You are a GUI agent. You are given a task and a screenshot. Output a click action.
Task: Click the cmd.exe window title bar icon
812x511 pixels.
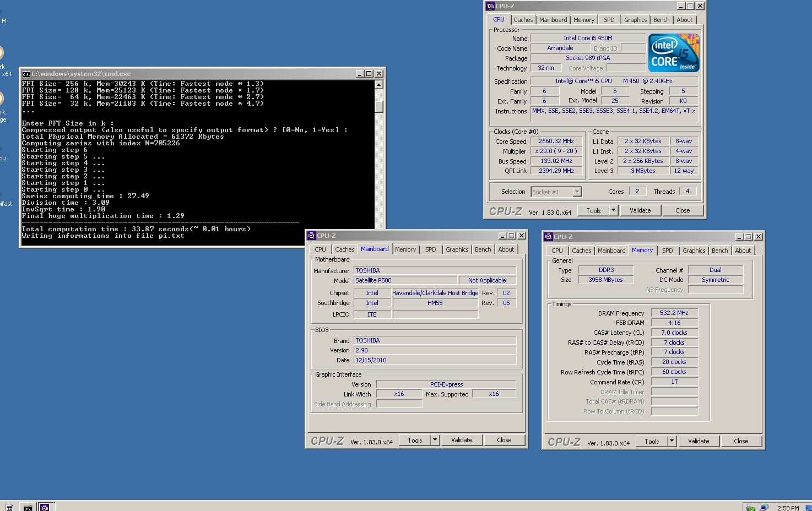26,74
